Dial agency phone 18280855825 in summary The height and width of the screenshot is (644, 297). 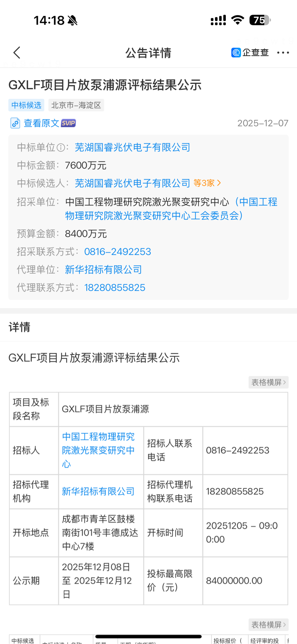coord(115,288)
